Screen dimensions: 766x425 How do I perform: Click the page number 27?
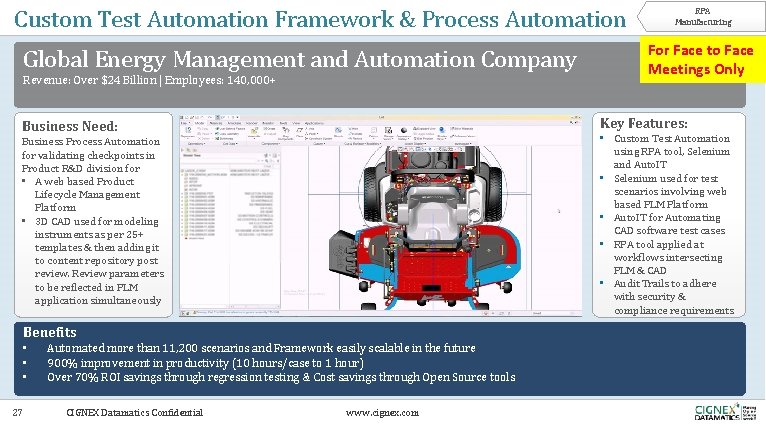(x=18, y=413)
